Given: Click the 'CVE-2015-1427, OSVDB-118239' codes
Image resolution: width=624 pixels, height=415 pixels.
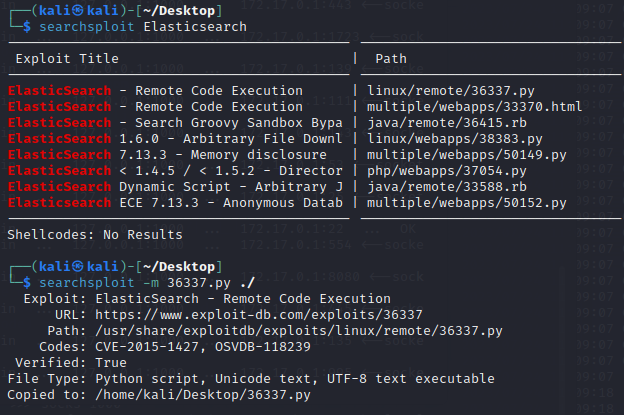Looking at the screenshot, I should (203, 347).
